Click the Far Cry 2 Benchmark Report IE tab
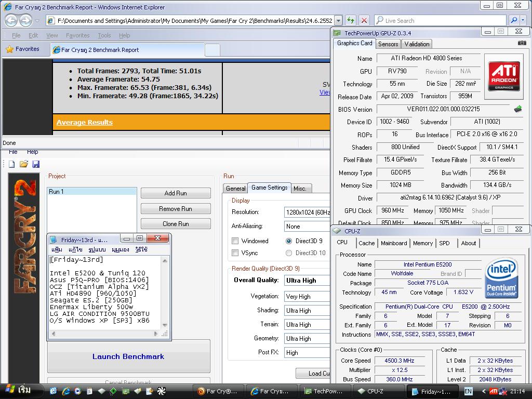532x399 pixels. click(x=128, y=50)
